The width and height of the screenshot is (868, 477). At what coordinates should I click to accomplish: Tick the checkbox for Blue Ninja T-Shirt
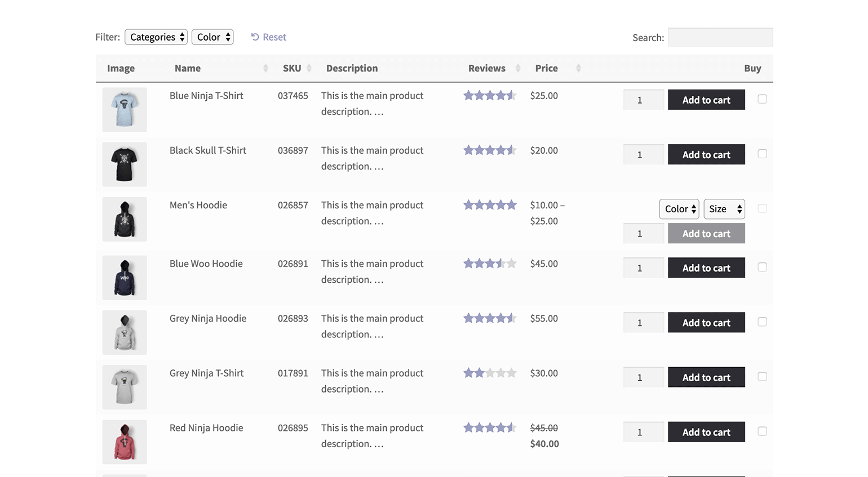click(762, 99)
